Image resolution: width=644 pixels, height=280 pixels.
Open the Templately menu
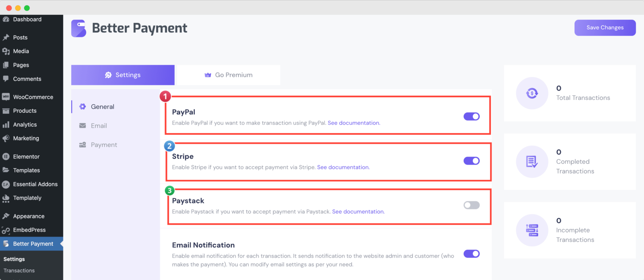click(31, 198)
